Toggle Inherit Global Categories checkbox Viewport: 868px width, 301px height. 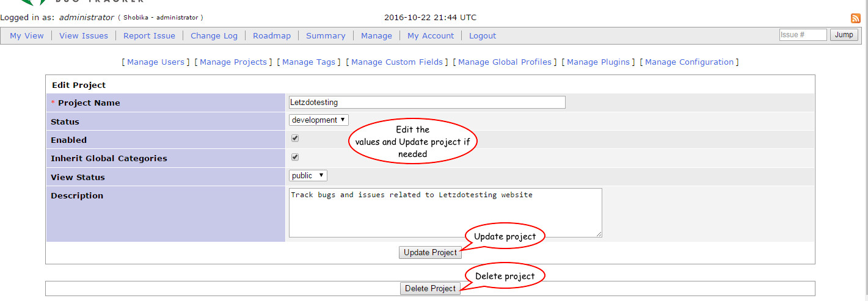(295, 157)
